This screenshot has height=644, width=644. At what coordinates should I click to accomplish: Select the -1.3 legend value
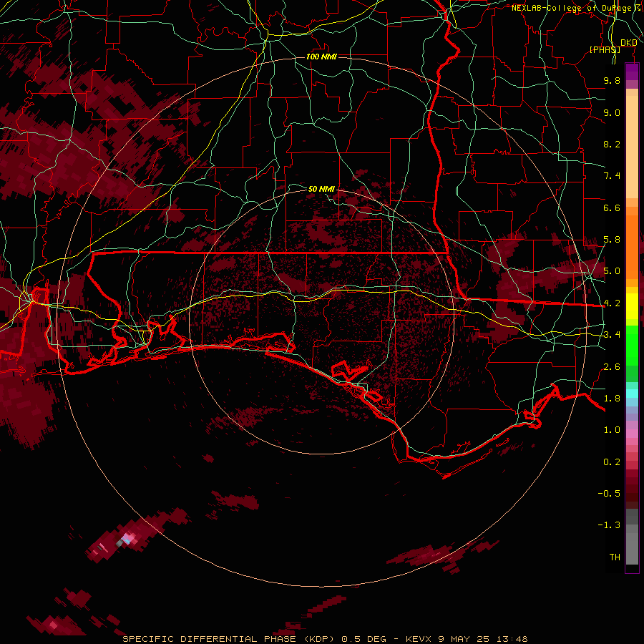[x=609, y=525]
